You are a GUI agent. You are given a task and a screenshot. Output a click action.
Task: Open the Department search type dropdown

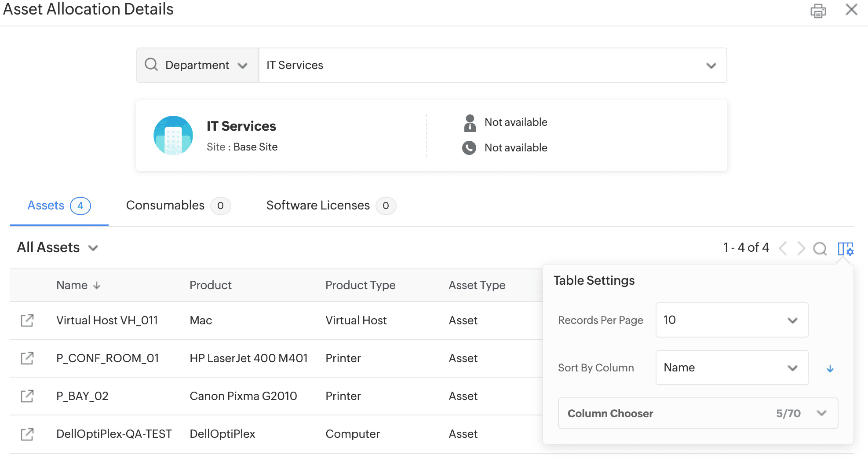[198, 65]
